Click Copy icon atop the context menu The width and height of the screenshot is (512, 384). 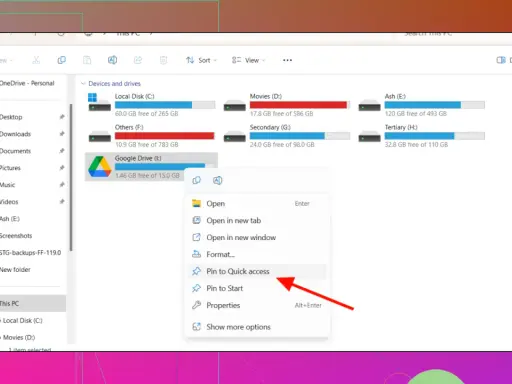(x=197, y=180)
